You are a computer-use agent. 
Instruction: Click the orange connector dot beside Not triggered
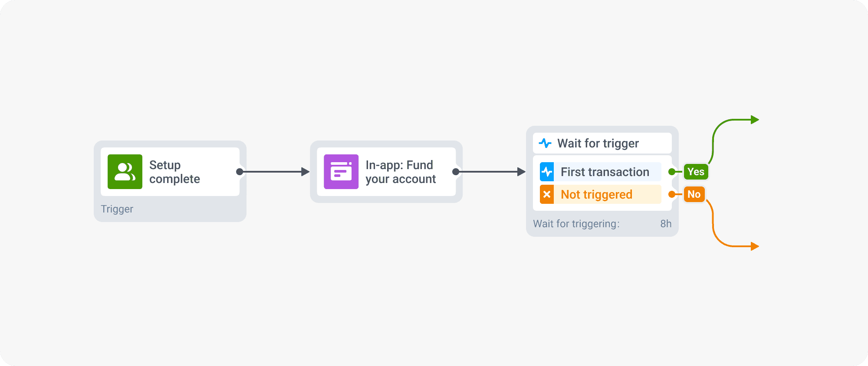coord(672,194)
